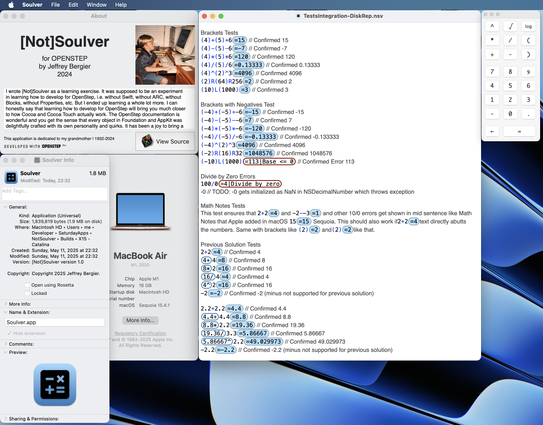Click the decimal point key on the keypad

528,114
